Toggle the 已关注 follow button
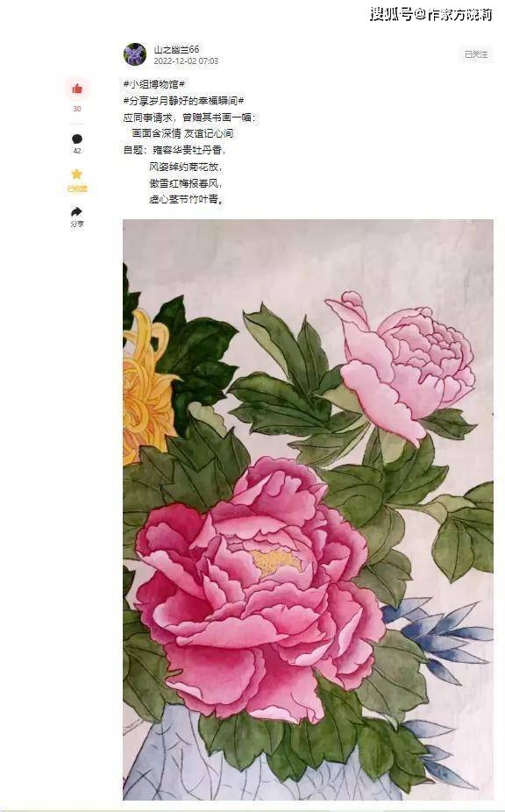This screenshot has width=505, height=812. [x=476, y=54]
